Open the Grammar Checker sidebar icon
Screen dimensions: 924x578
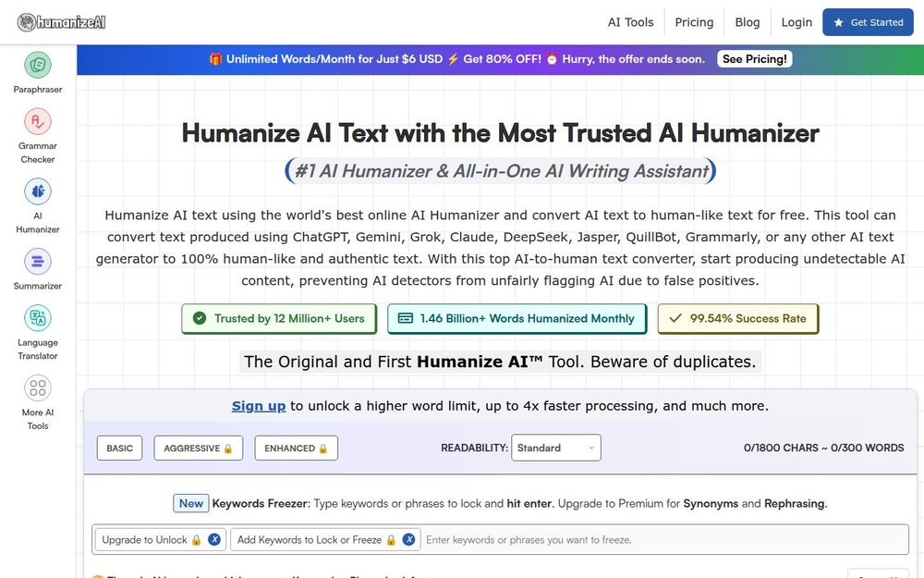point(38,121)
